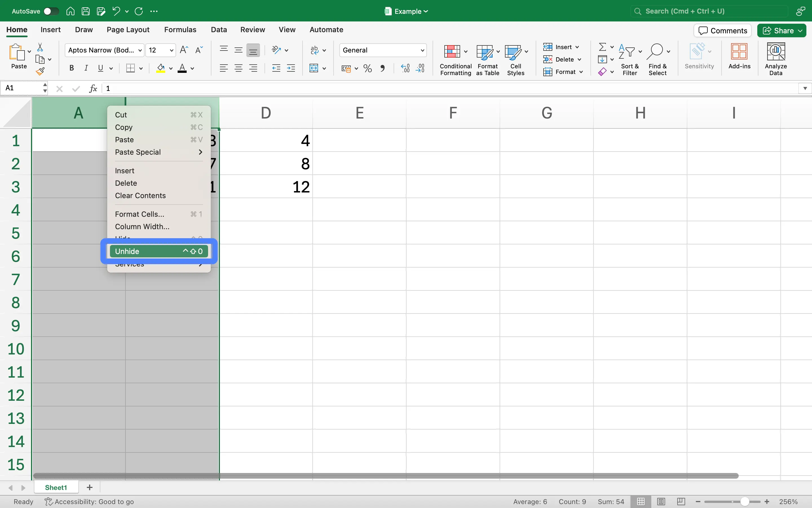
Task: Add a new sheet with plus button
Action: pos(90,487)
